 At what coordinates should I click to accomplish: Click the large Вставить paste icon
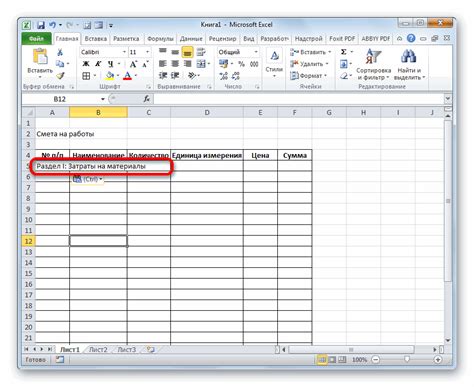tap(40, 56)
